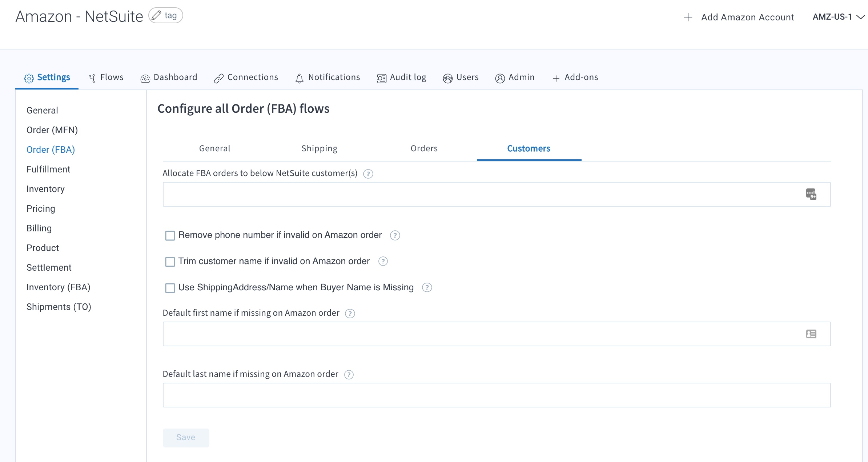Open help for Use ShippingAddress/Name option
This screenshot has height=462, width=868.
point(427,287)
